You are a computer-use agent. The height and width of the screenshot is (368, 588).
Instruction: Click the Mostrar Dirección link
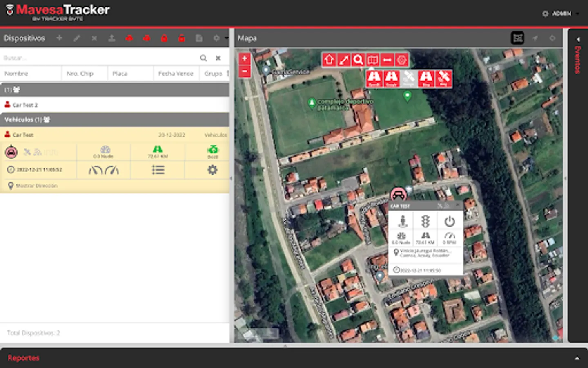coord(36,186)
